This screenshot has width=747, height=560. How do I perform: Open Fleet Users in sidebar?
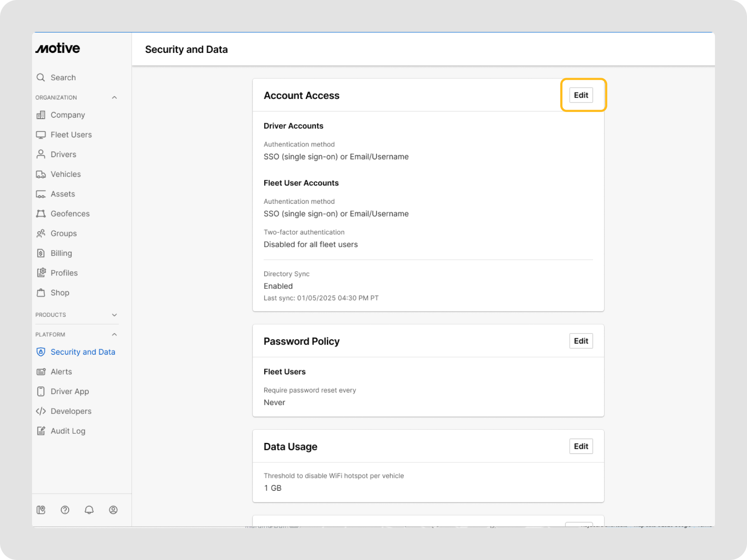coord(71,135)
